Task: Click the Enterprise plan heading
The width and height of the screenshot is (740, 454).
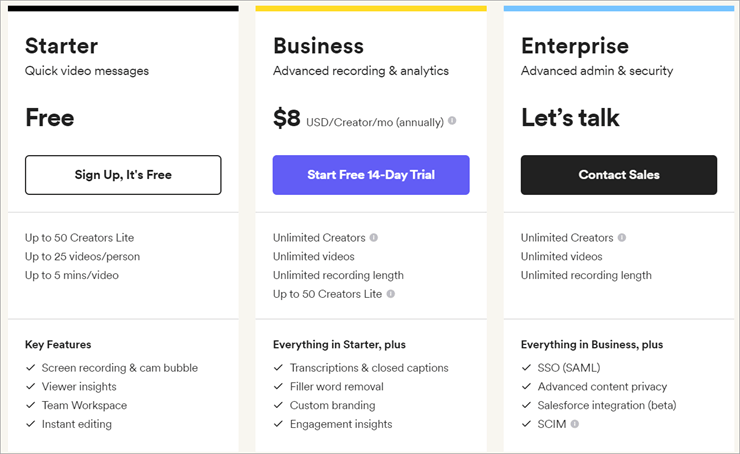Action: click(x=575, y=46)
